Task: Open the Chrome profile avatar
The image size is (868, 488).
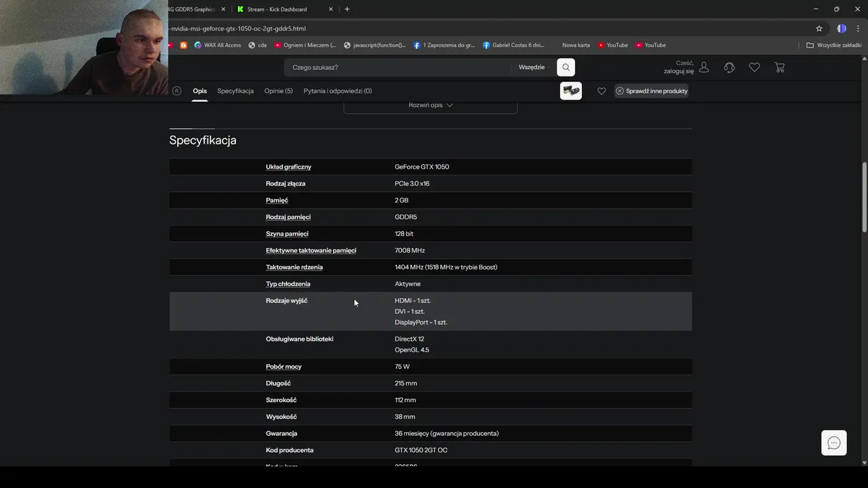Action: (842, 28)
